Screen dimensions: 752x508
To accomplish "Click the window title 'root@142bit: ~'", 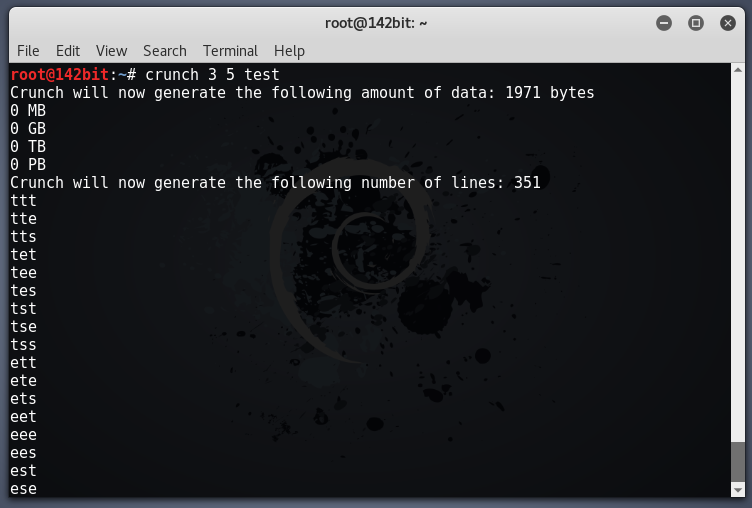I will pyautogui.click(x=376, y=23).
